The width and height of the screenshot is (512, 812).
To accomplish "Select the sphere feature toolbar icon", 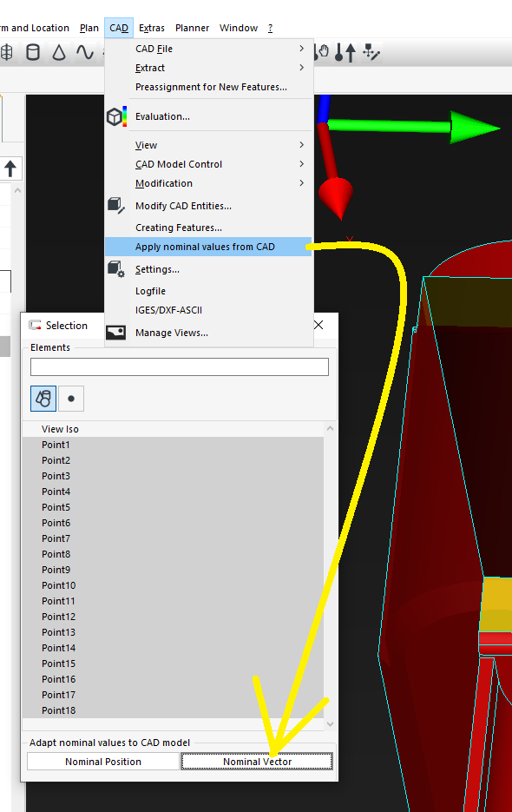I will coord(6,52).
